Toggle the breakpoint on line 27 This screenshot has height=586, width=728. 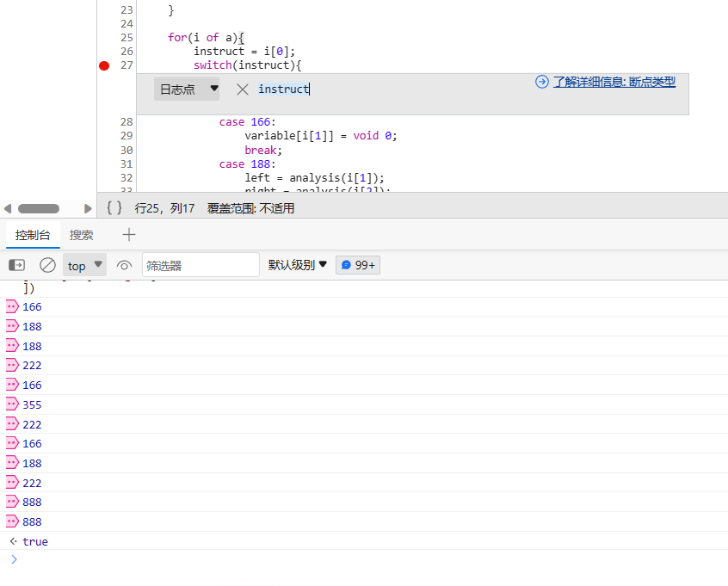(x=104, y=65)
